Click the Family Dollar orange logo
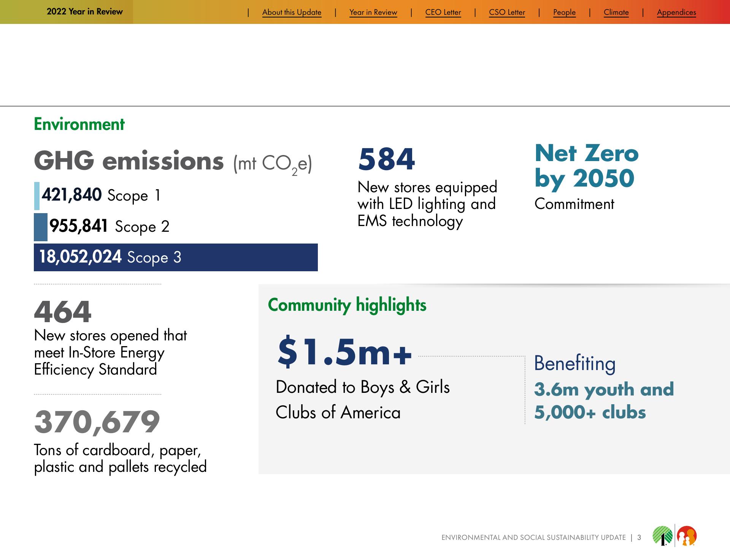 click(x=687, y=536)
